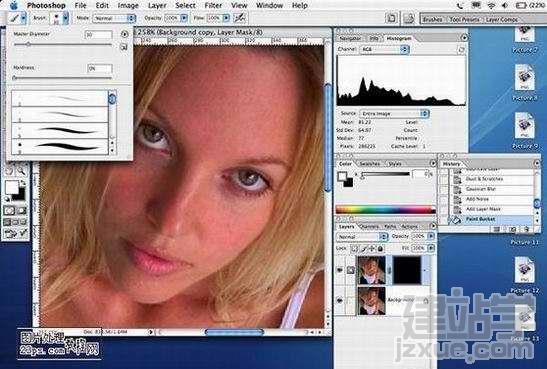Open the Layer menu
The width and height of the screenshot is (547, 369).
click(157, 6)
